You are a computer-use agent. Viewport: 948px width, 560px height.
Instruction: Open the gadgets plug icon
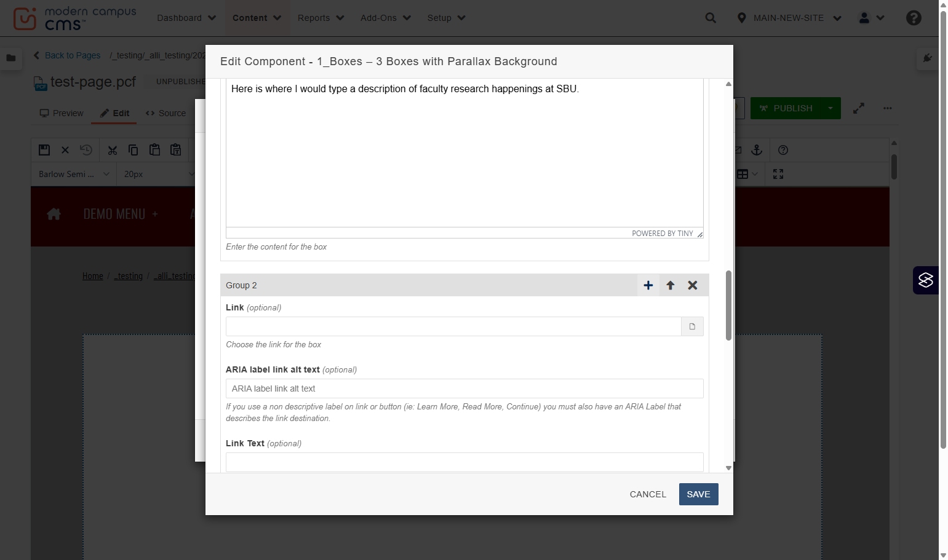coord(928,58)
